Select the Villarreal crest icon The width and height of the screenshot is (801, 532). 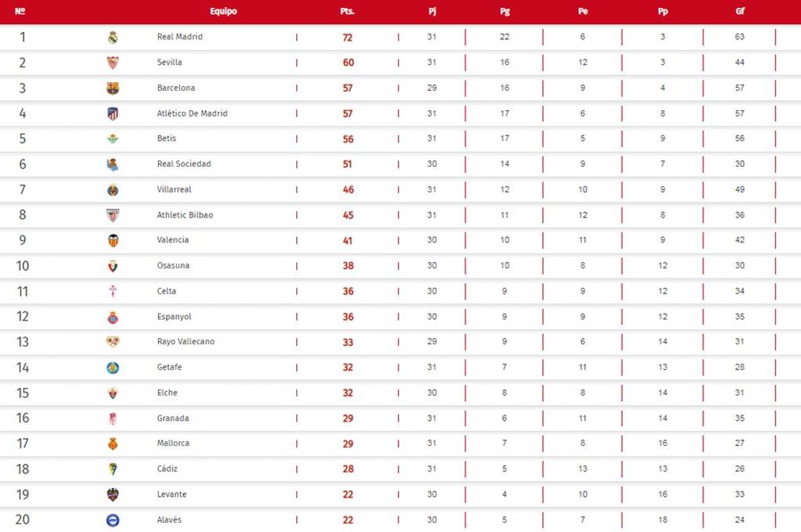pos(113,190)
